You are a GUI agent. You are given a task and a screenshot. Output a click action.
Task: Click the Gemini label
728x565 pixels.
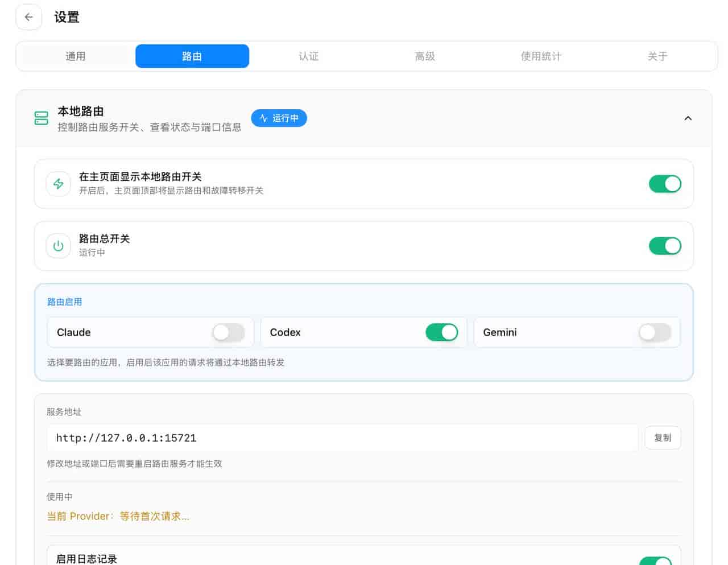pyautogui.click(x=500, y=332)
